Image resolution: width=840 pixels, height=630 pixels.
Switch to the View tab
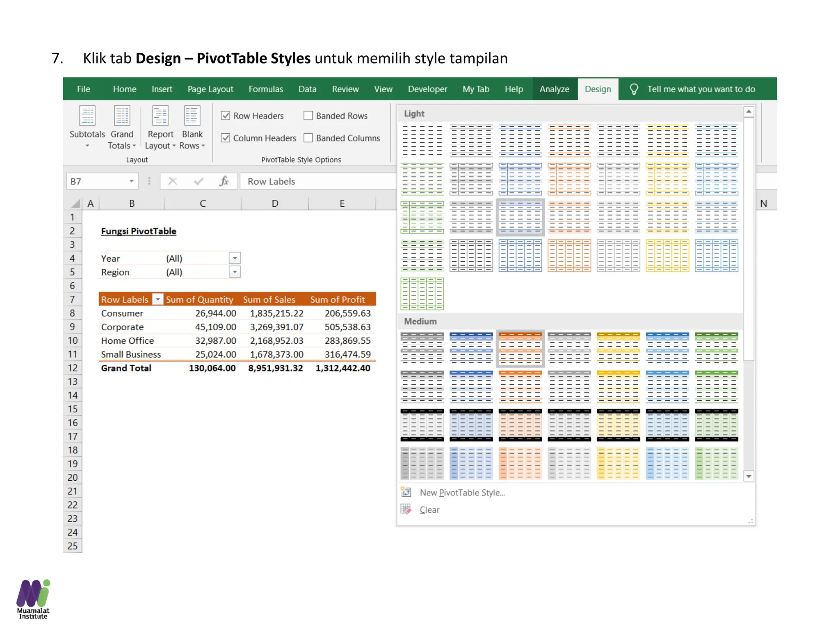point(383,89)
